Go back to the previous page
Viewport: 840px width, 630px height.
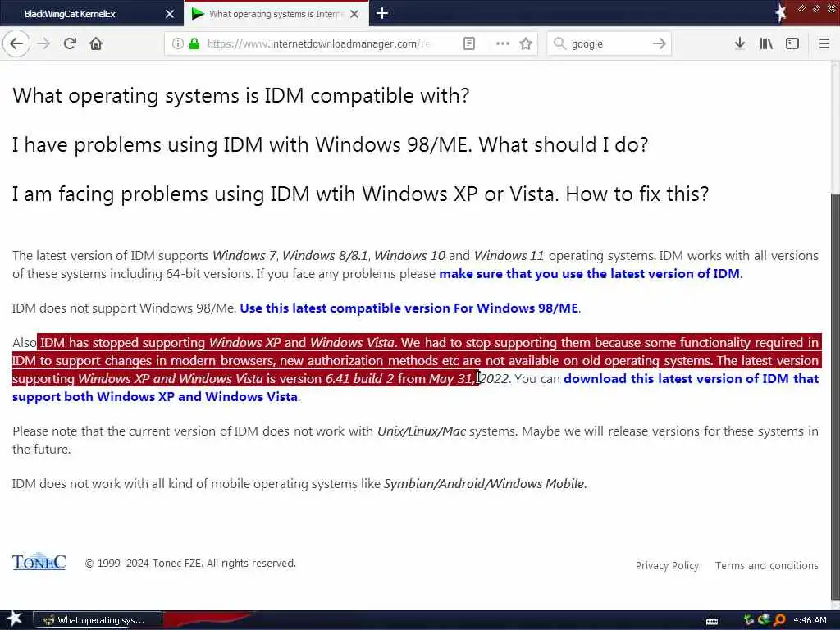[x=16, y=43]
